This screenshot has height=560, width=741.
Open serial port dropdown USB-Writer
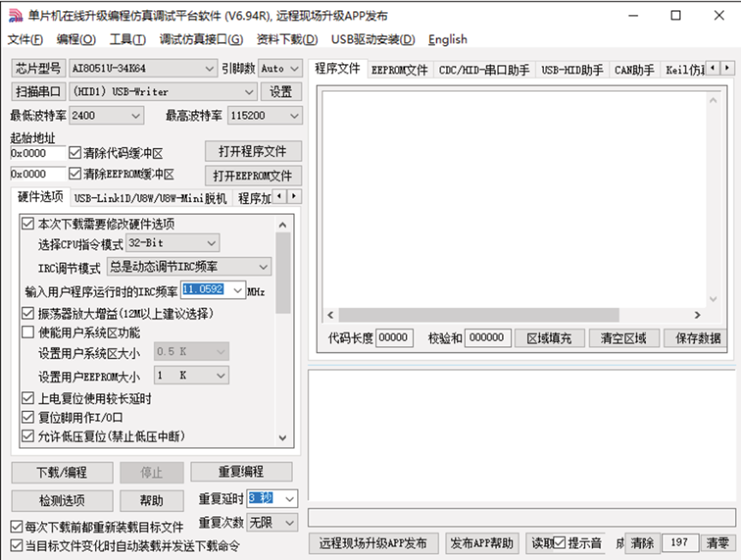(x=163, y=92)
